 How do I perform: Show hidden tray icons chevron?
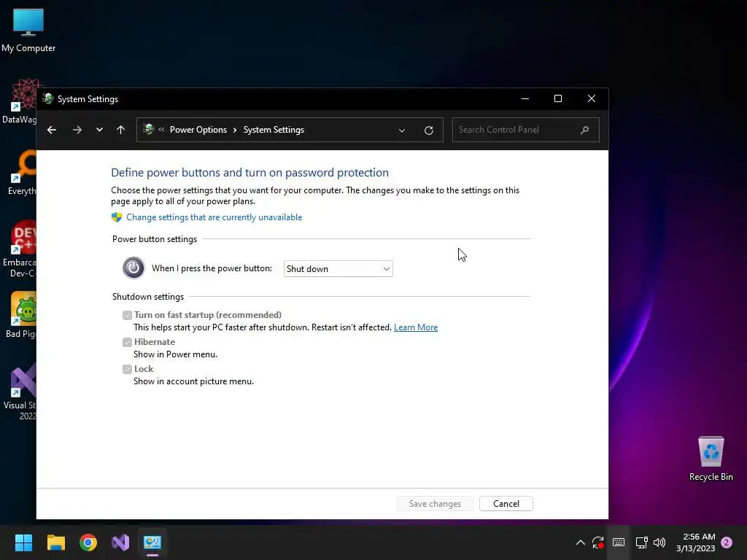(580, 542)
